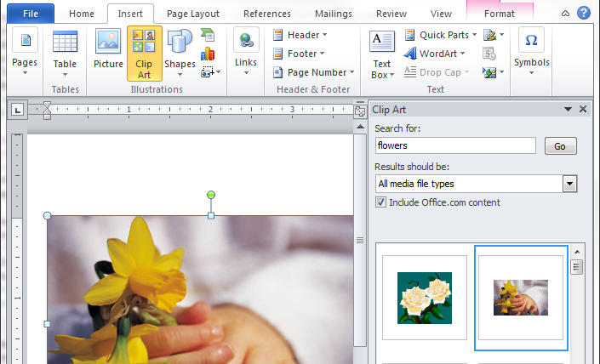Insert a SmartArt graphic
The image size is (600, 364).
click(208, 35)
